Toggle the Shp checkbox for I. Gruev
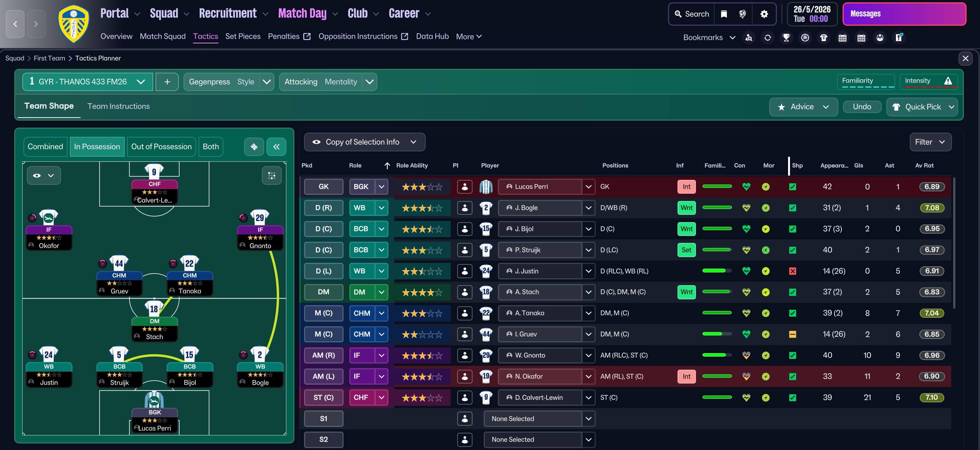This screenshot has width=980, height=450. (792, 334)
